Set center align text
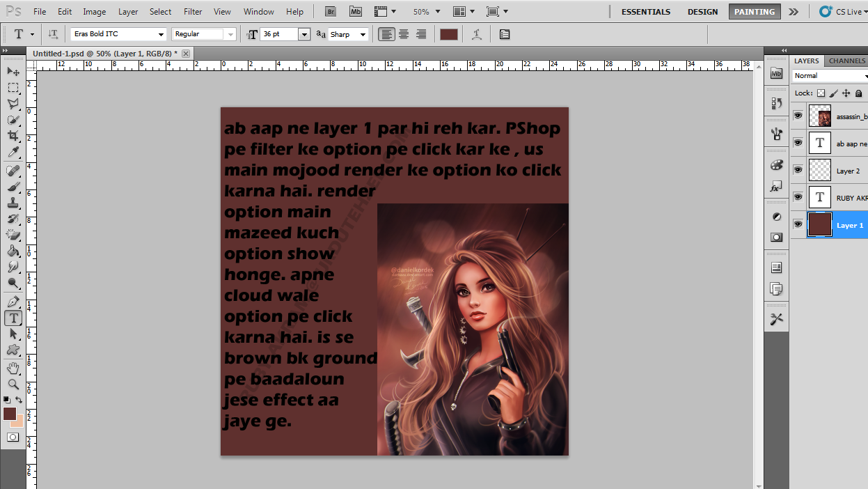This screenshot has height=489, width=868. coord(404,34)
